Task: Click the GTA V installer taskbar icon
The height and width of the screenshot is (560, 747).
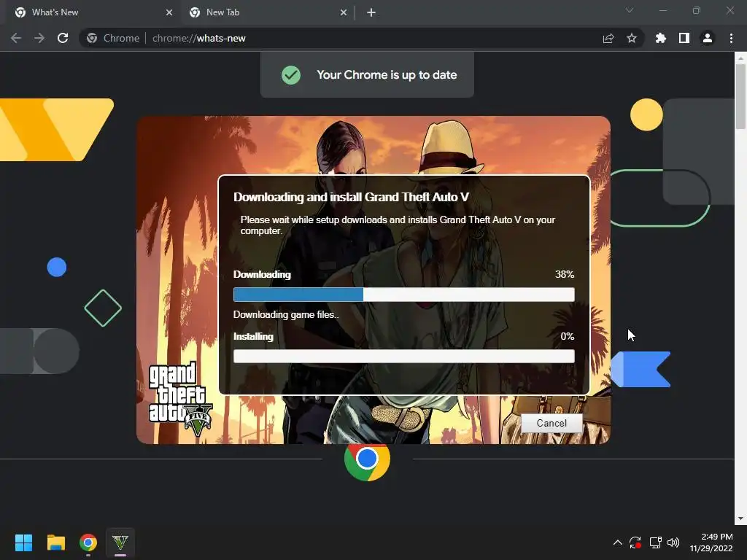Action: pyautogui.click(x=120, y=542)
